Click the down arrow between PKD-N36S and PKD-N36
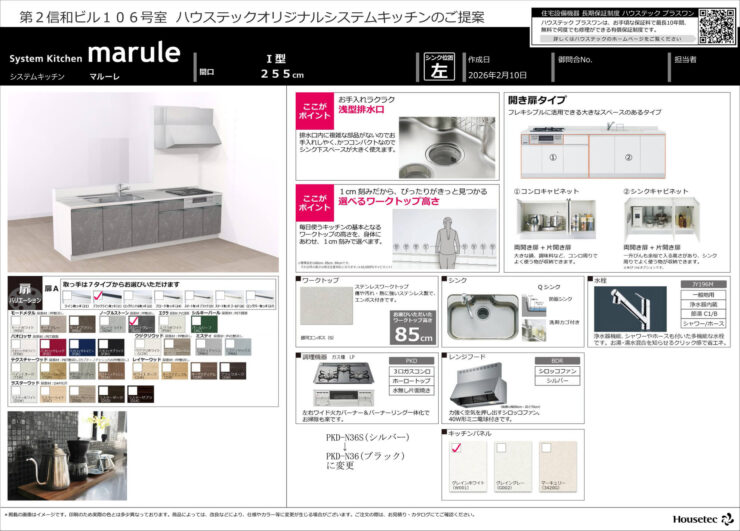 345,447
